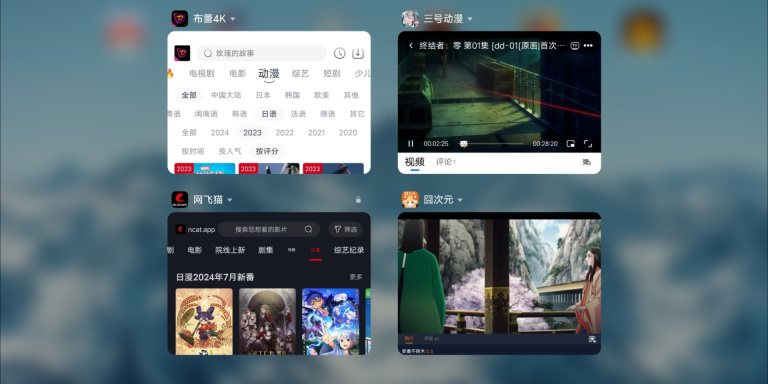Filter language by 德语 in 布蕾4K
768x384 pixels.
328,114
